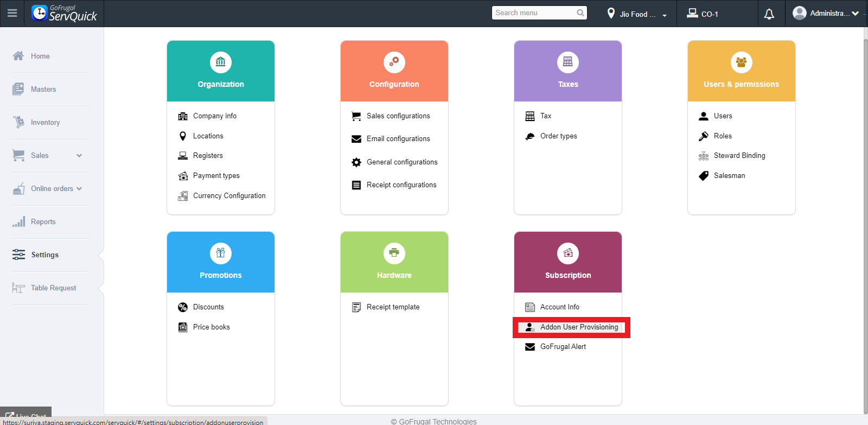This screenshot has width=868, height=425.
Task: Click the Salesman tag icon
Action: point(704,176)
